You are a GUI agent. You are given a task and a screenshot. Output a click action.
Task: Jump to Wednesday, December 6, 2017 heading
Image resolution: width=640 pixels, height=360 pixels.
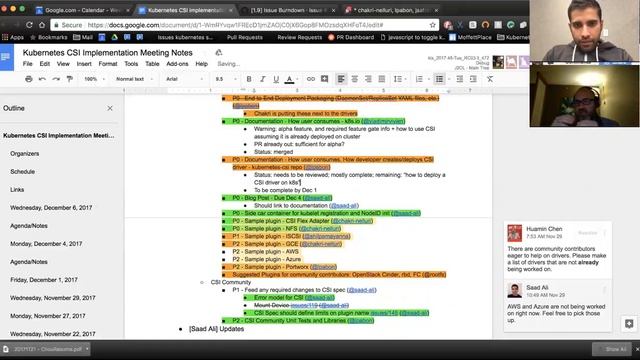pyautogui.click(x=51, y=207)
